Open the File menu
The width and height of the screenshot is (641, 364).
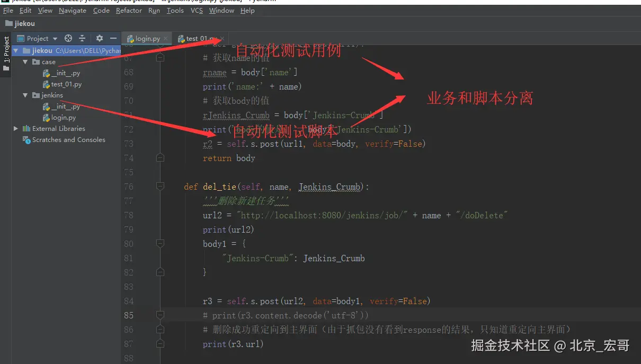[8, 11]
